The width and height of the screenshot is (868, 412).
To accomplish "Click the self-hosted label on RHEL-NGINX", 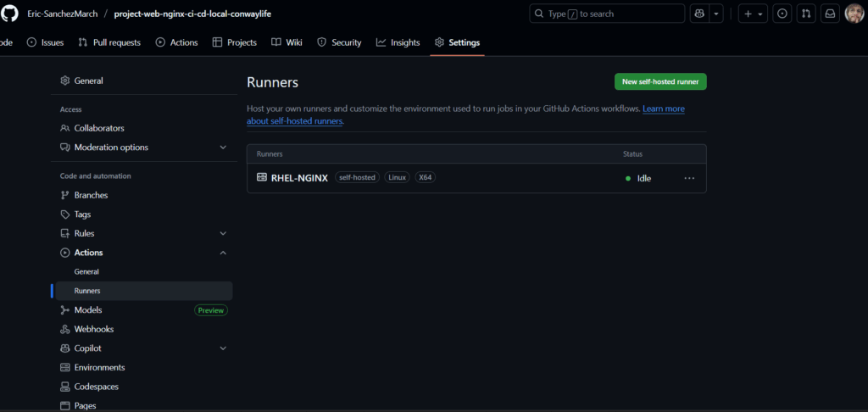I will click(x=357, y=178).
